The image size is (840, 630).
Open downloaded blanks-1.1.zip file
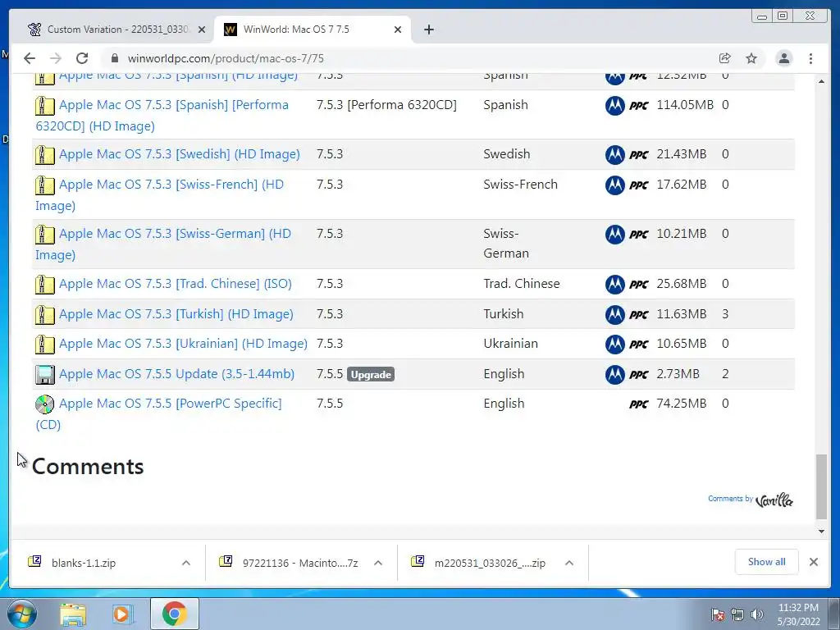tap(84, 563)
